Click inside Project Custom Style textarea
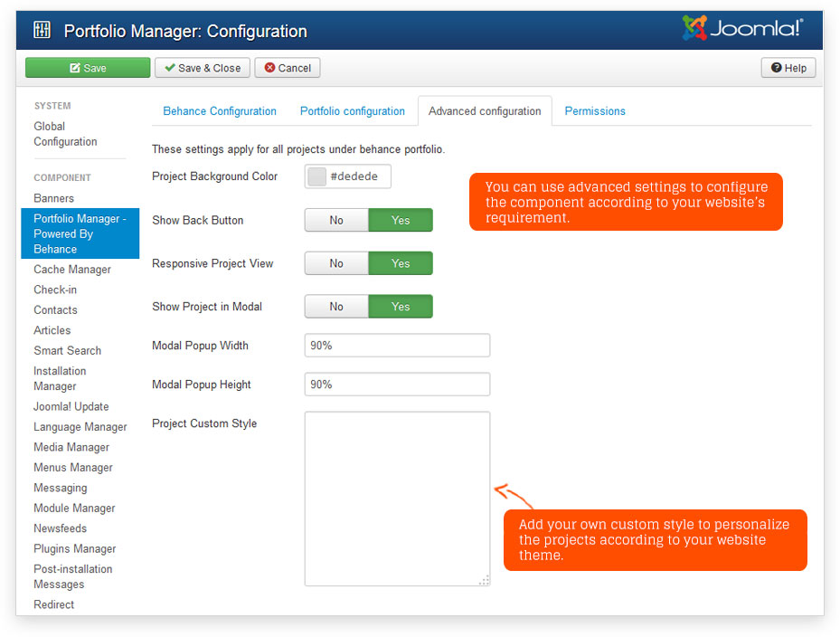Viewport: 840px width, 637px height. pos(397,499)
